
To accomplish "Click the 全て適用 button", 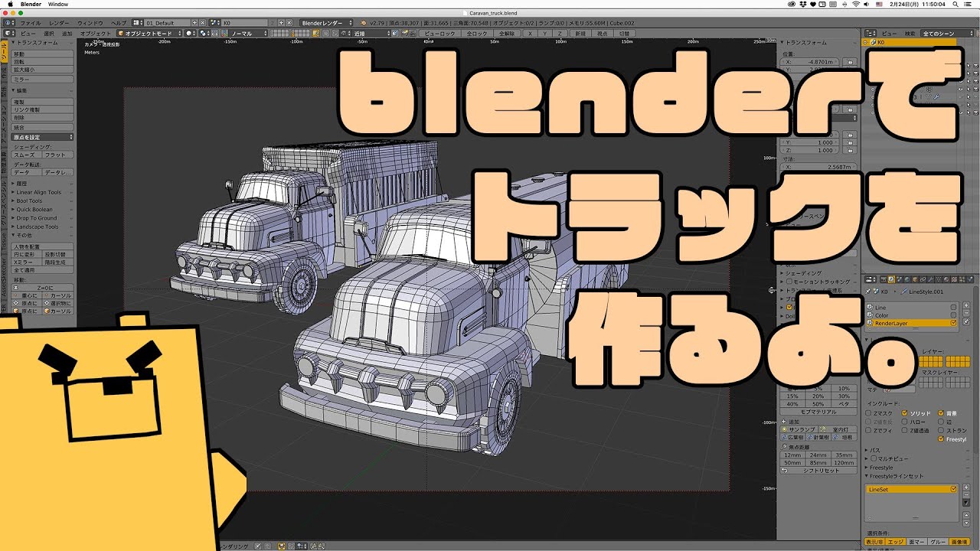I will coord(43,270).
